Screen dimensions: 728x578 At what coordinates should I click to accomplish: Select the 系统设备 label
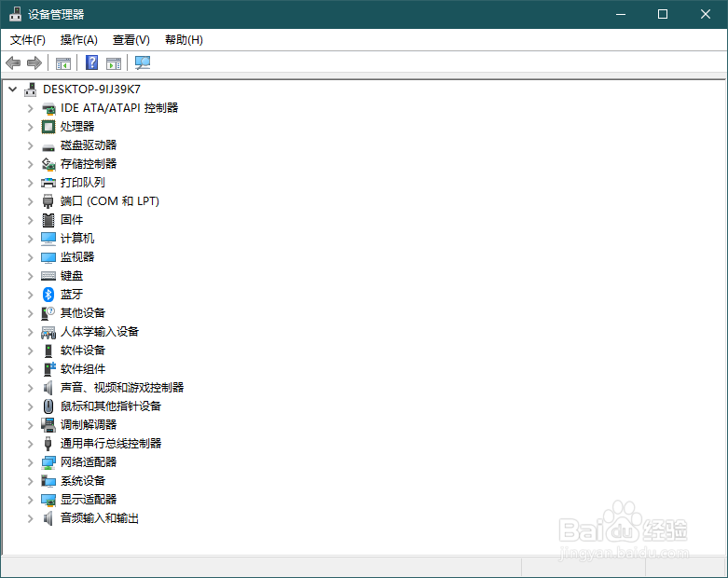[x=83, y=480]
